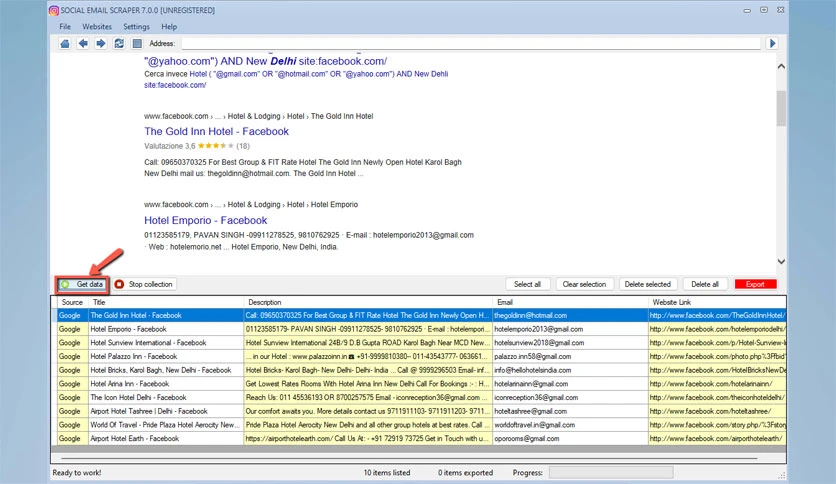Click website link cell for hoteltashree
The height and width of the screenshot is (484, 836).
pos(717,412)
